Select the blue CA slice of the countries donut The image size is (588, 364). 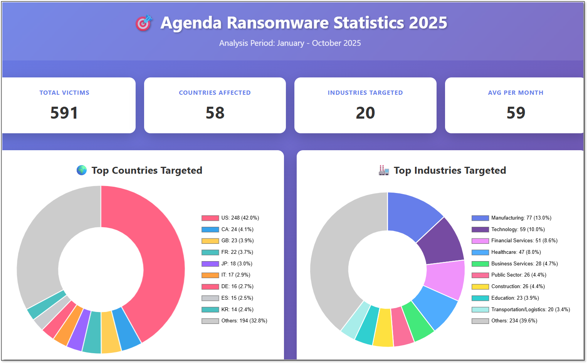click(x=126, y=329)
